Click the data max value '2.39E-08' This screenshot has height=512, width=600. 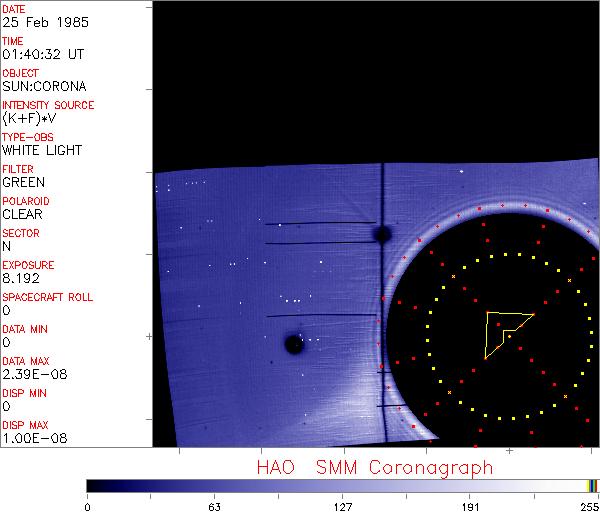tap(31, 375)
